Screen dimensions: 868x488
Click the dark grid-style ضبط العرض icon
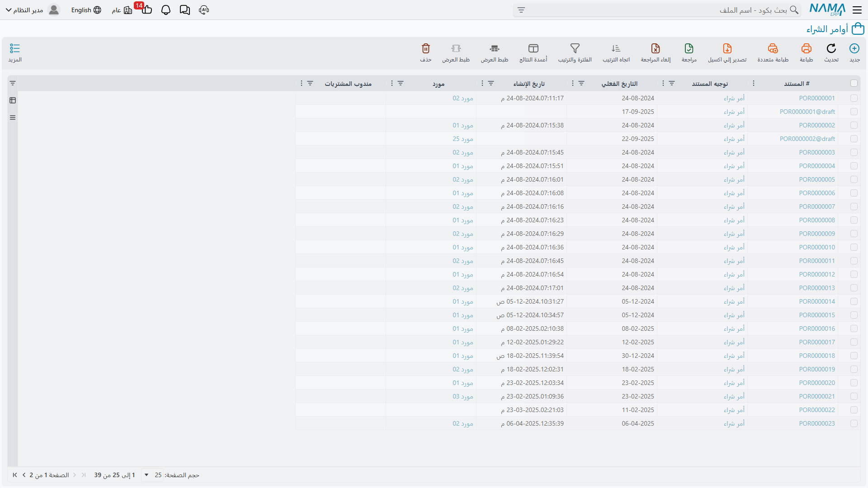pos(495,48)
